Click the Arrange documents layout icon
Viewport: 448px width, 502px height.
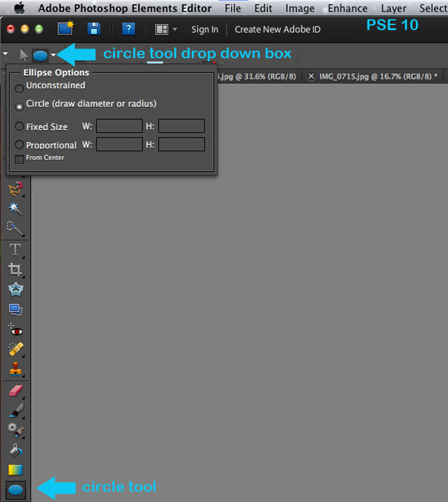[161, 29]
